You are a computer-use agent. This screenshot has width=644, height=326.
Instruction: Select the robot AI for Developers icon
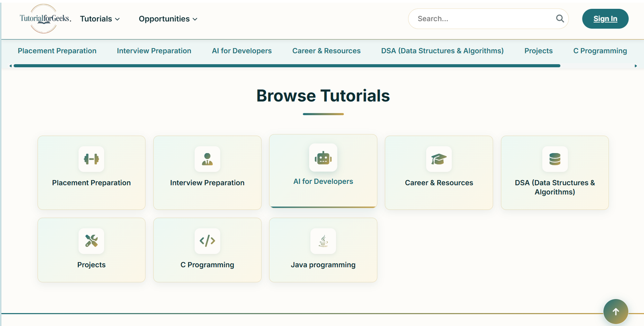(x=323, y=158)
